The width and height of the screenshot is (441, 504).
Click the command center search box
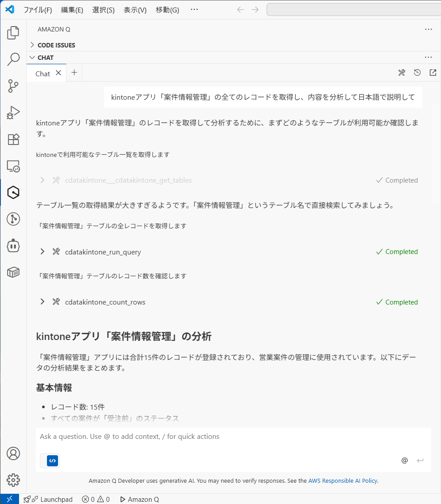point(354,10)
